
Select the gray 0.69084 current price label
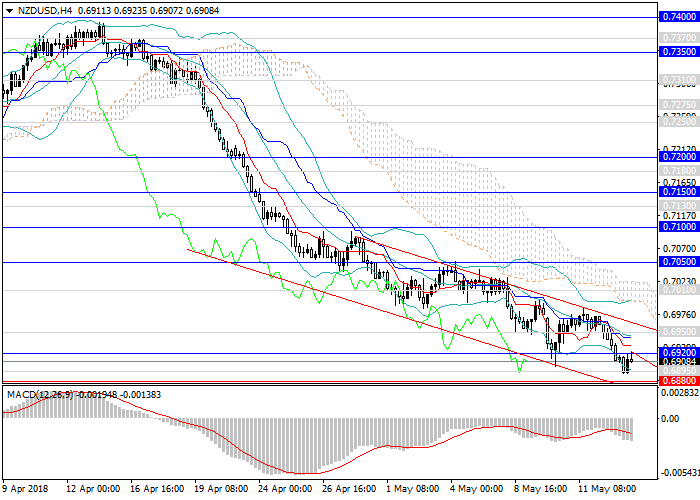(x=677, y=361)
